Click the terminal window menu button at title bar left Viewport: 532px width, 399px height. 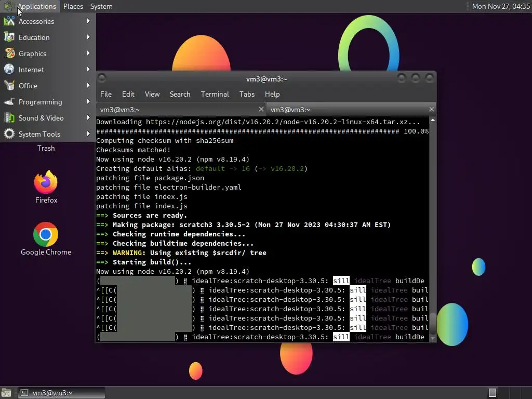click(102, 78)
